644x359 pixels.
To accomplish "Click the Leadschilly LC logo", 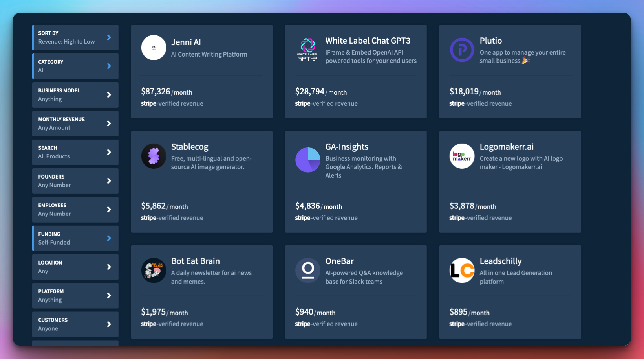I will [x=462, y=271].
